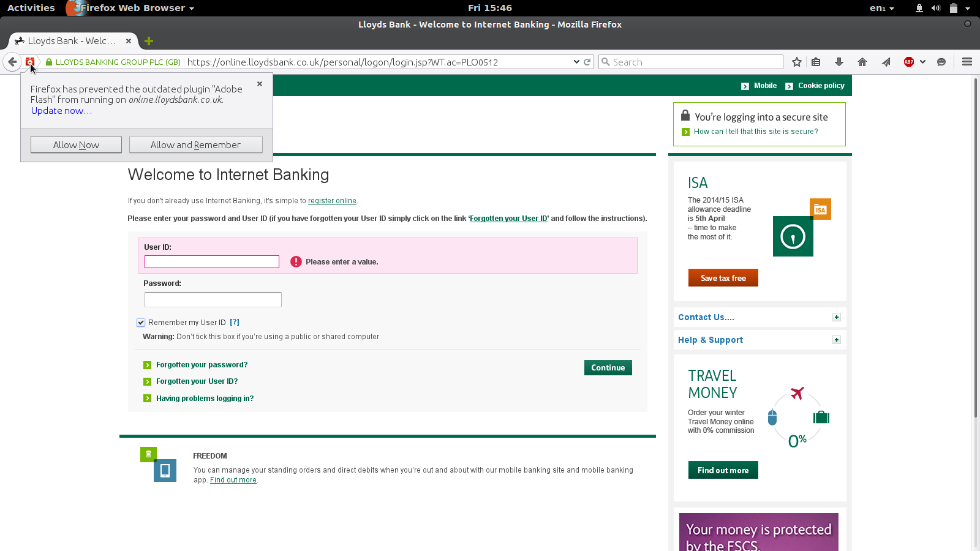The height and width of the screenshot is (551, 980).
Task: Click the FSCS protection banner
Action: click(x=759, y=532)
